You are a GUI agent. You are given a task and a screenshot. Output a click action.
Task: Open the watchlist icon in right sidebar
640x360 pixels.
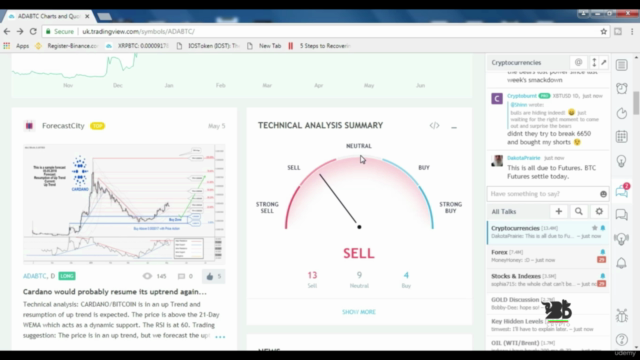point(622,65)
